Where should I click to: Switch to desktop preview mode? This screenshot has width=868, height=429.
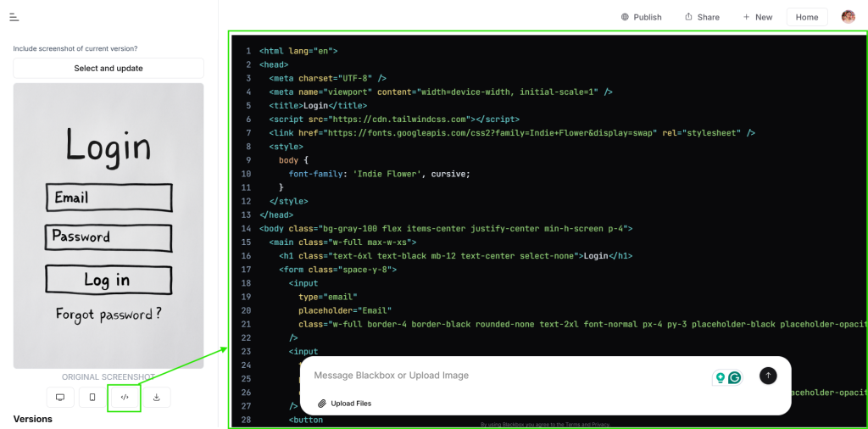pyautogui.click(x=60, y=397)
